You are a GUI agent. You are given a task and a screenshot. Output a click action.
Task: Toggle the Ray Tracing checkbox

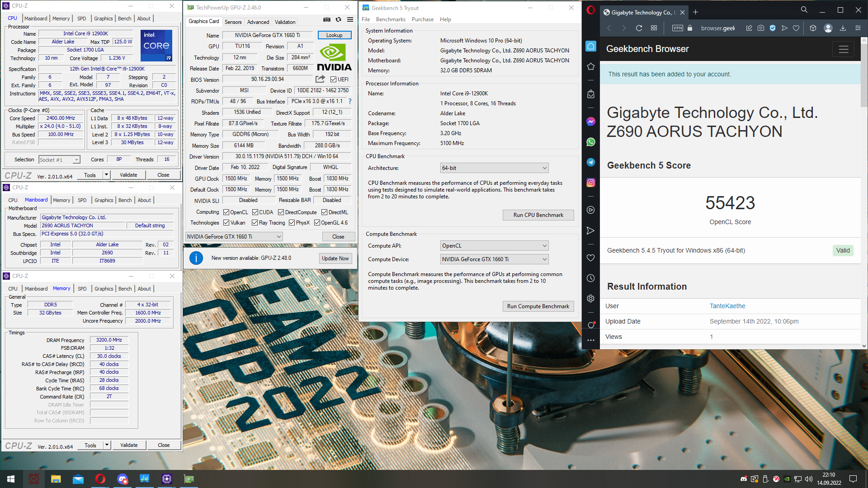click(x=255, y=223)
